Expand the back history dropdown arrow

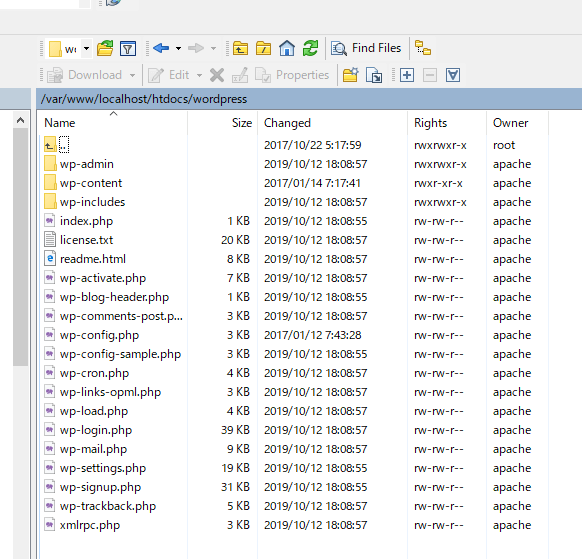tap(179, 49)
